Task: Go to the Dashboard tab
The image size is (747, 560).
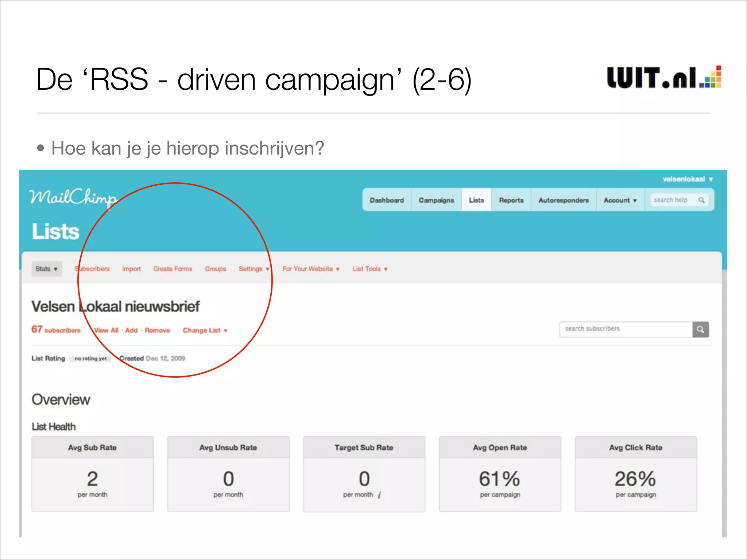Action: pos(387,200)
